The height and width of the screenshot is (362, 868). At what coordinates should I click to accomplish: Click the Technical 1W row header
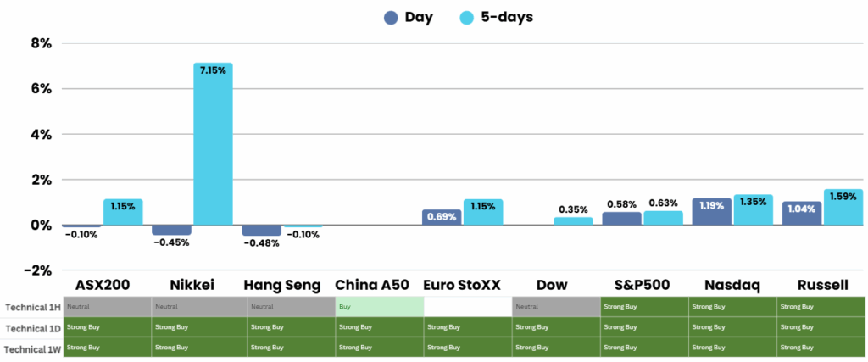(x=33, y=347)
